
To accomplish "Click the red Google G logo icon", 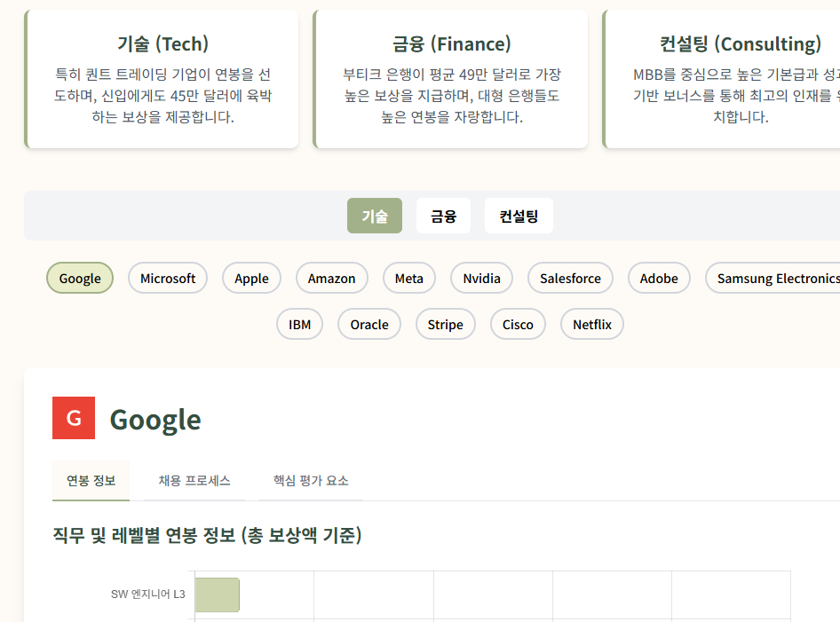I will [74, 418].
